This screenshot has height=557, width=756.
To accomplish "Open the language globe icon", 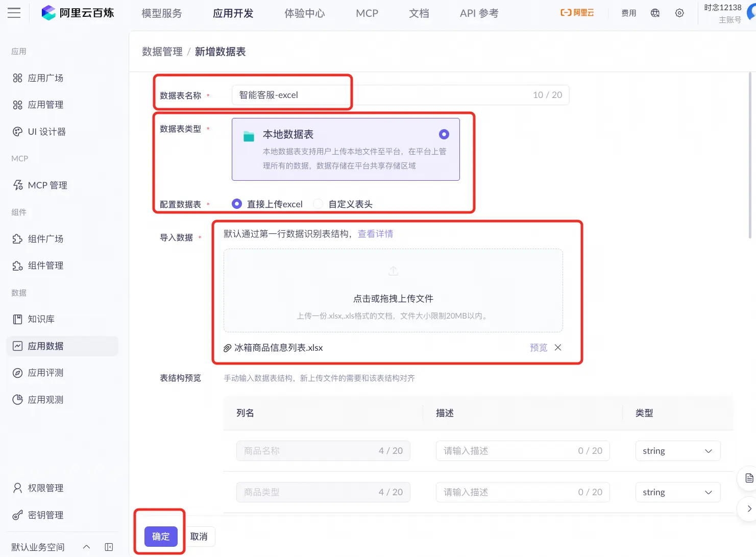I will point(655,13).
